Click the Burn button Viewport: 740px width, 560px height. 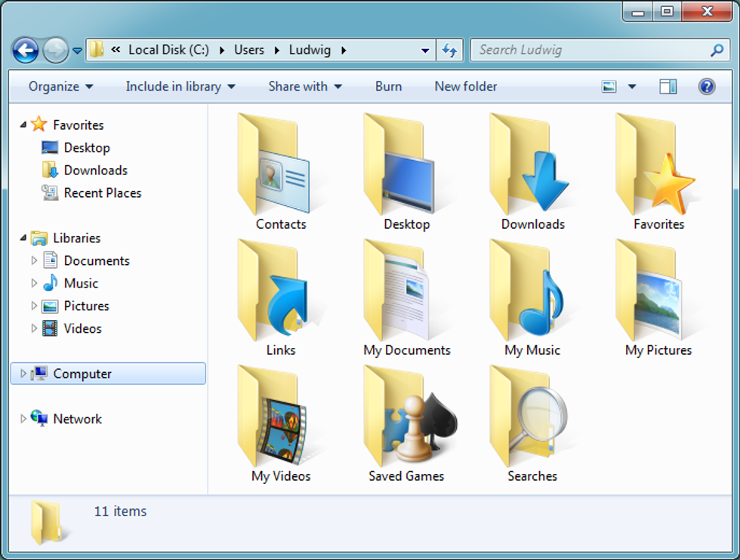click(x=388, y=86)
